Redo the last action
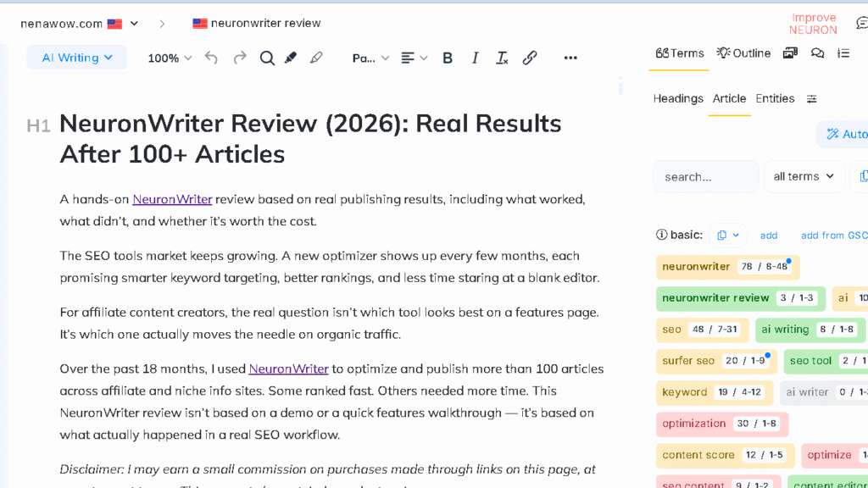 coord(240,58)
